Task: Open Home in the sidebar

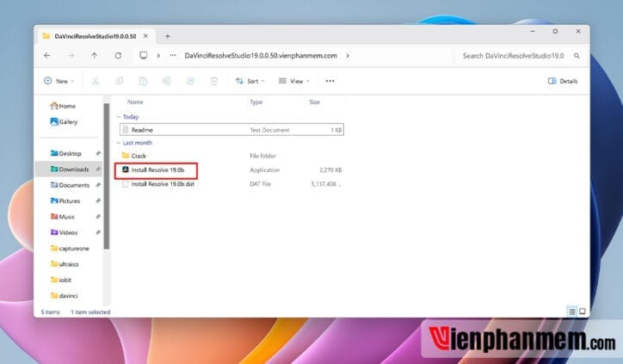Action: click(x=63, y=106)
